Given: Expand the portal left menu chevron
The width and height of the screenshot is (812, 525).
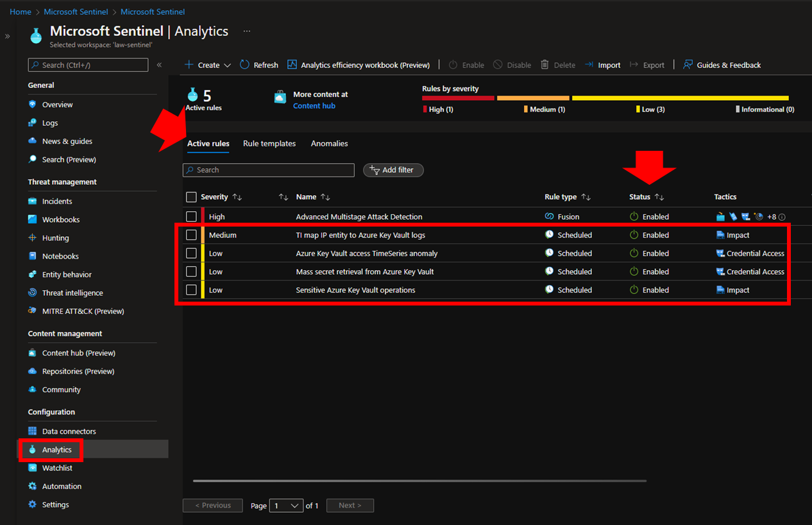Looking at the screenshot, I should coord(8,37).
